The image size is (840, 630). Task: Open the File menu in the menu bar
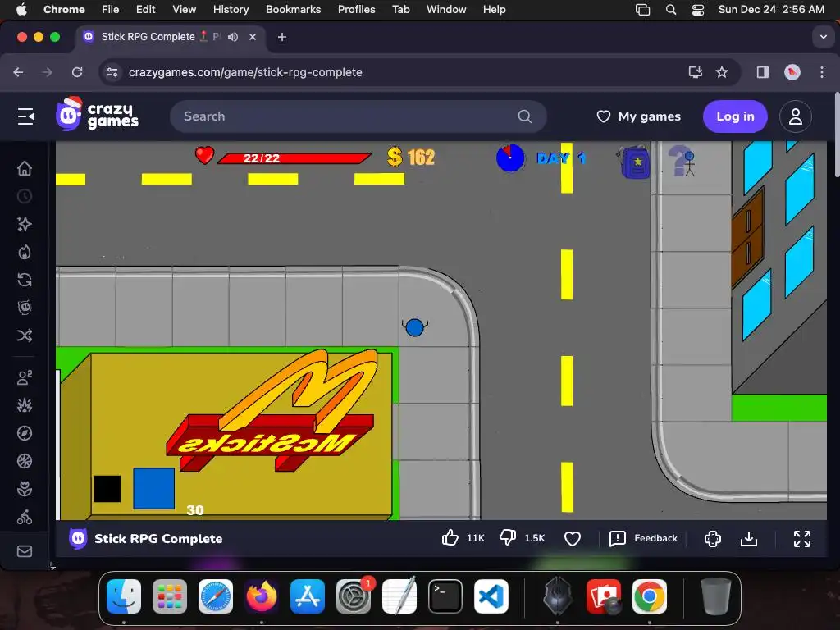pos(111,9)
